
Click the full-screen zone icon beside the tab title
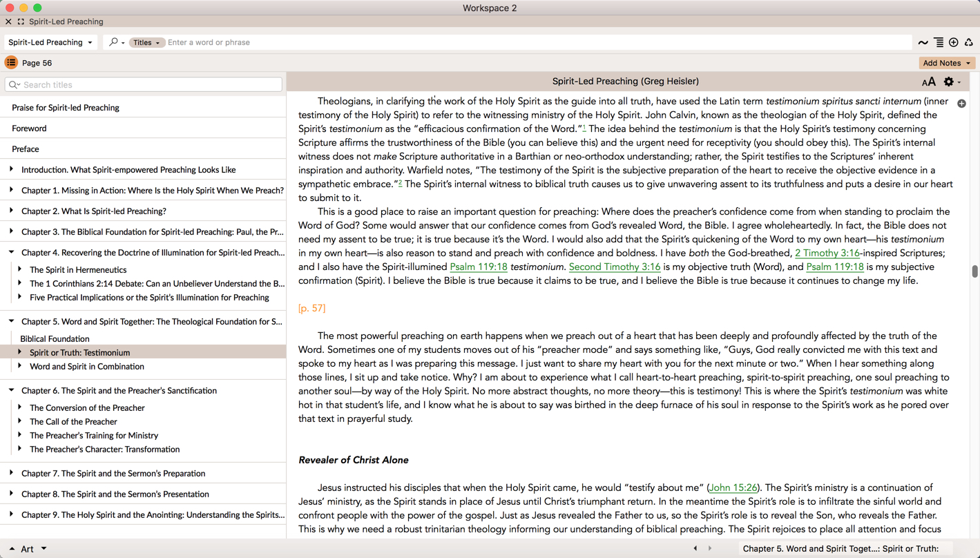coord(21,22)
